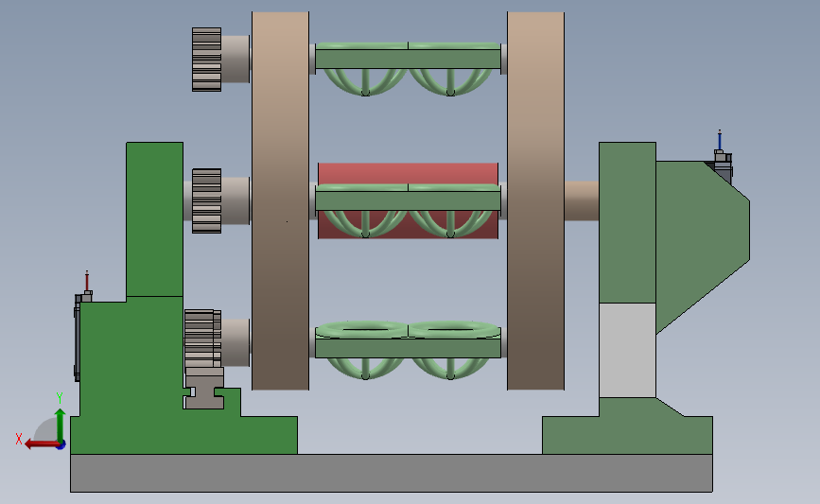The width and height of the screenshot is (820, 504).
Task: Select the left green support column
Action: coord(154,219)
